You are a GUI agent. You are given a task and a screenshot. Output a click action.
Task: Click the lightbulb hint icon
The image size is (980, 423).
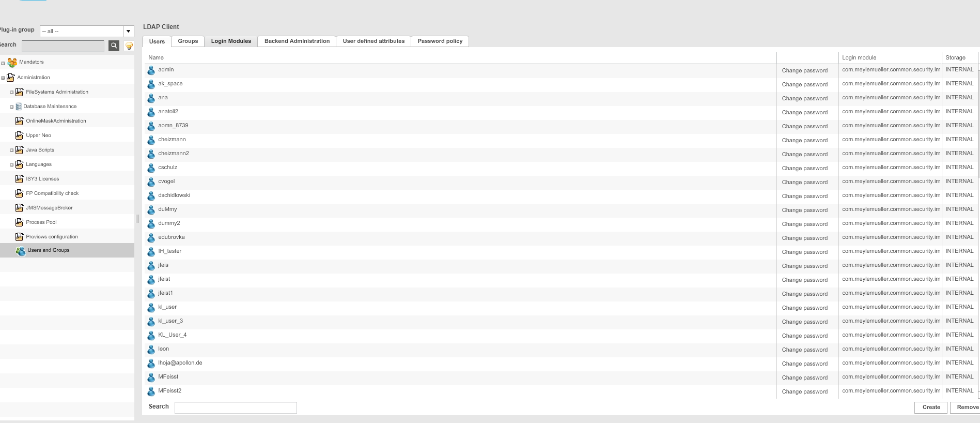pyautogui.click(x=129, y=46)
